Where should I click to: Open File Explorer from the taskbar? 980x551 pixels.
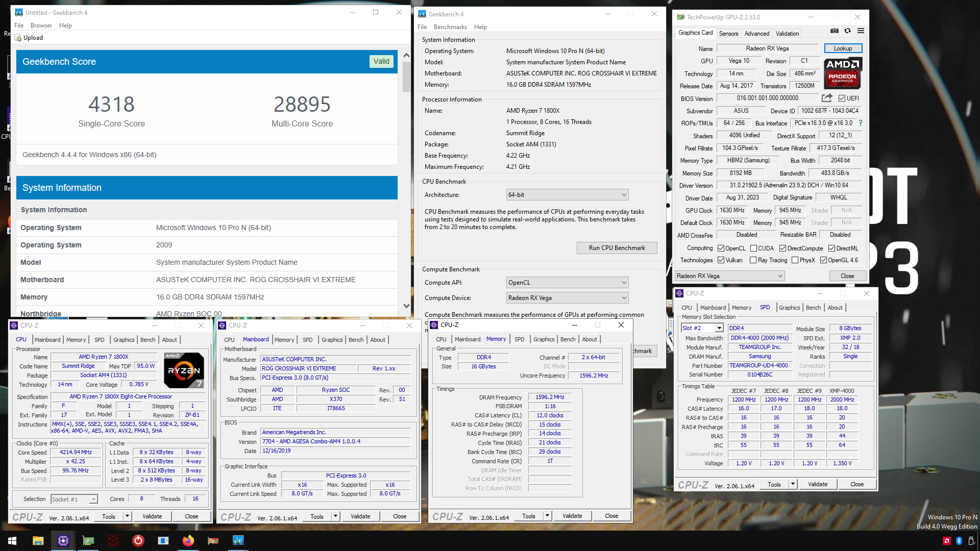tap(38, 541)
